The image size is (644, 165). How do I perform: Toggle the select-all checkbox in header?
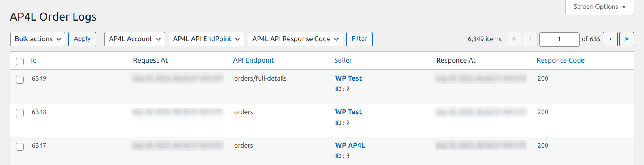[20, 61]
